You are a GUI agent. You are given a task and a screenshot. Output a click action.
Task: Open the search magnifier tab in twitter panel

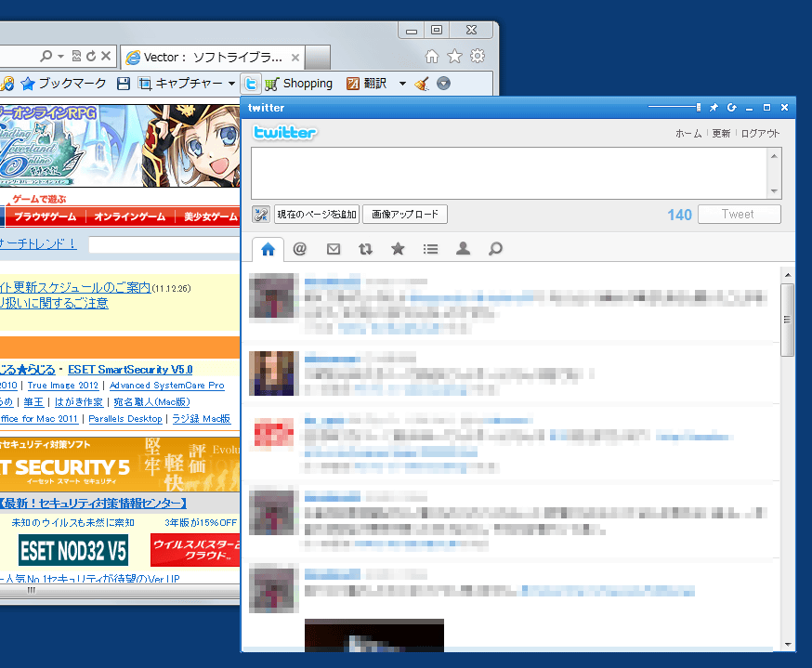[495, 249]
